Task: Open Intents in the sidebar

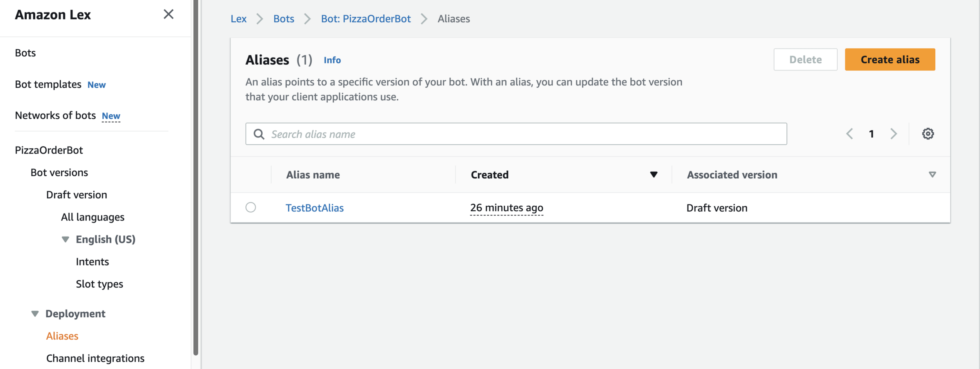Action: pyautogui.click(x=93, y=262)
